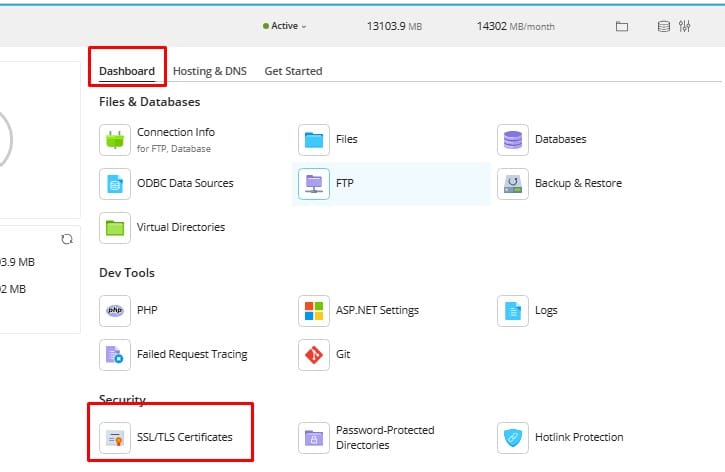This screenshot has width=725, height=472.
Task: Open the SSL/TLS Certificates link
Action: [x=184, y=437]
